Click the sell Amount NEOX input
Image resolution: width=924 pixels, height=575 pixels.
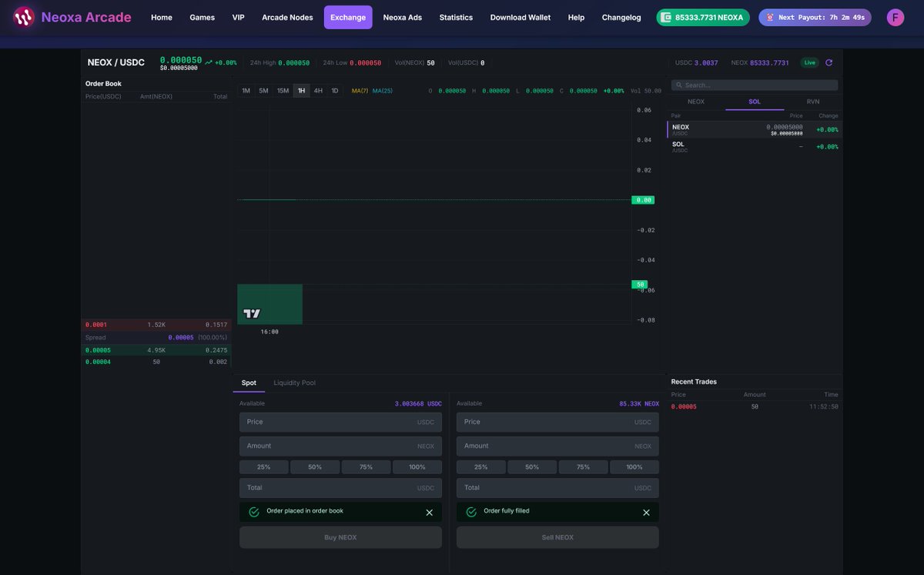(x=557, y=446)
